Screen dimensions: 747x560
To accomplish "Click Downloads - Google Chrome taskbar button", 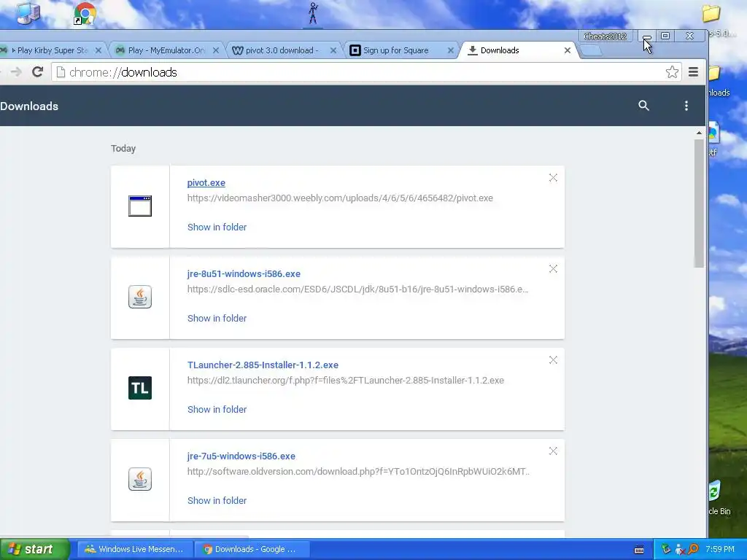I will (x=252, y=550).
